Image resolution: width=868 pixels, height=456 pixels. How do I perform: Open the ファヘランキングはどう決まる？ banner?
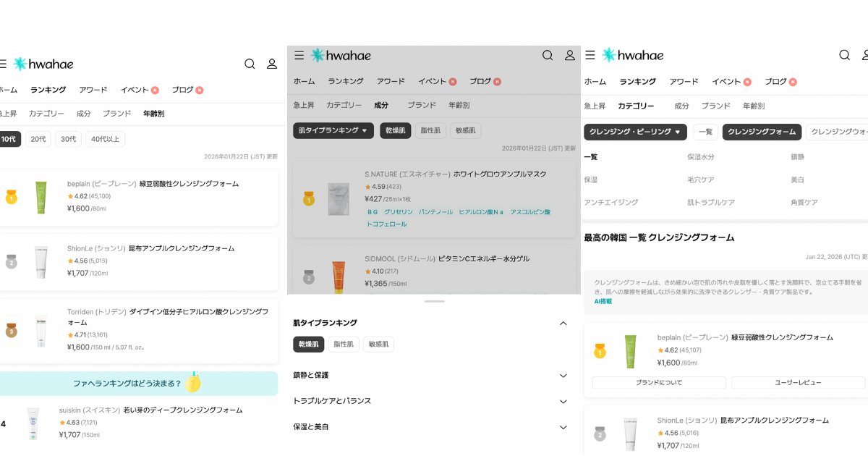(137, 384)
